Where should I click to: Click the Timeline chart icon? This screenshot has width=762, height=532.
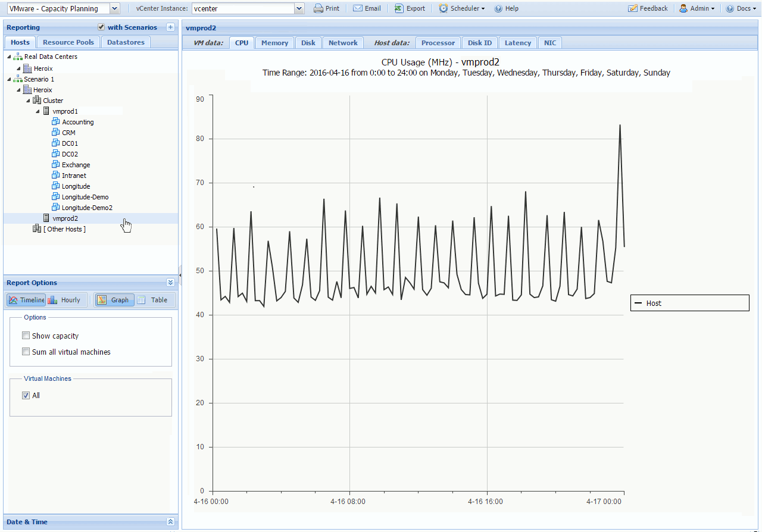click(13, 300)
